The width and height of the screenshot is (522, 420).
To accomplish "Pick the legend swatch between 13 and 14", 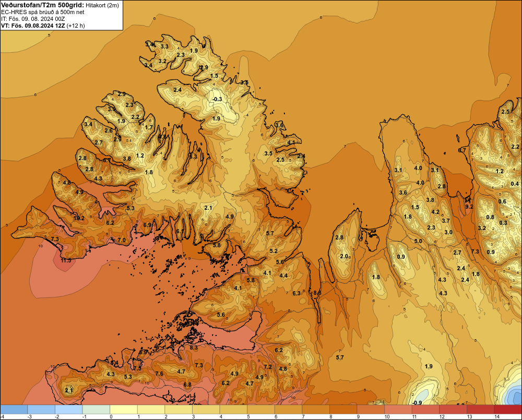I will [481, 410].
